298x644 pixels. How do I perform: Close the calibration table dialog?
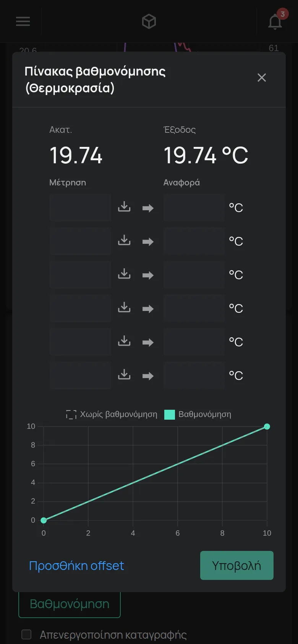click(x=262, y=78)
